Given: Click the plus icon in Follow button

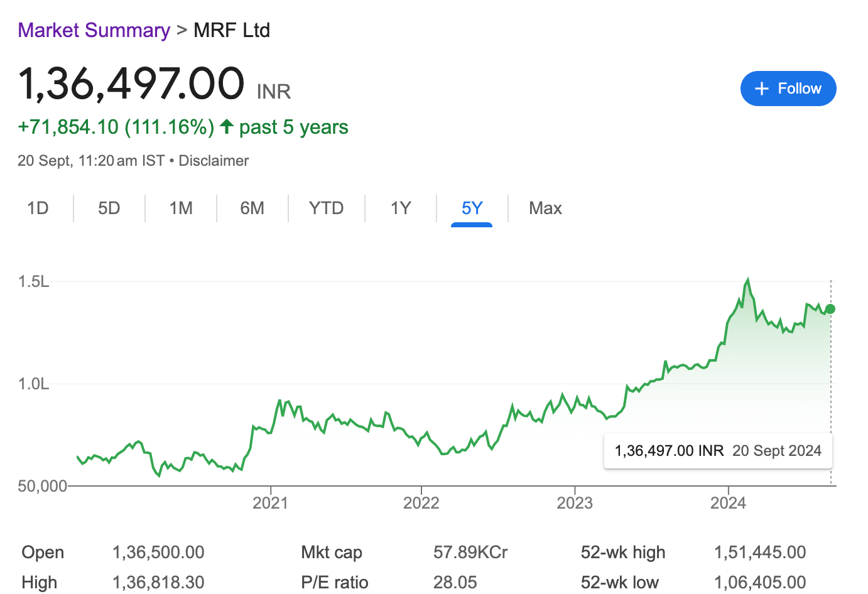Looking at the screenshot, I should coord(762,89).
